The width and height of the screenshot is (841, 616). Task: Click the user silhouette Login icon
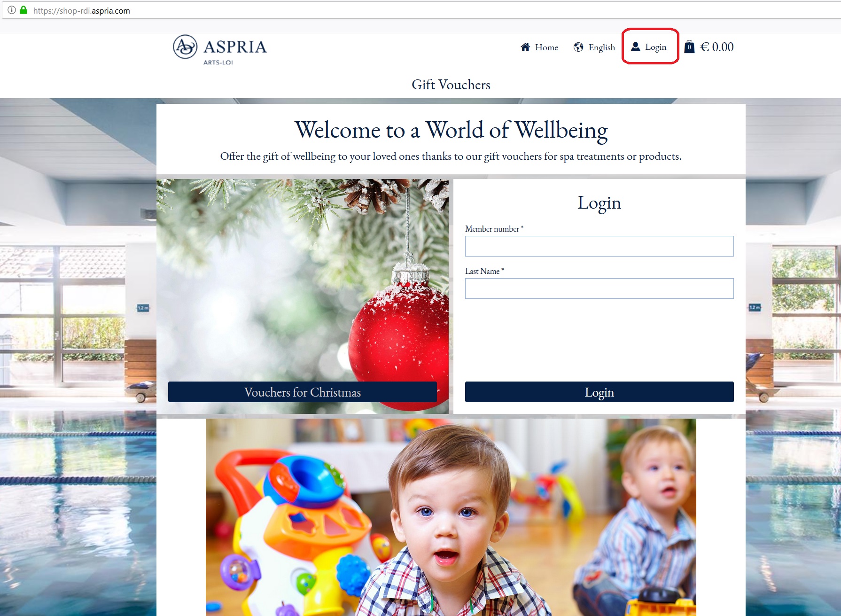pos(635,47)
